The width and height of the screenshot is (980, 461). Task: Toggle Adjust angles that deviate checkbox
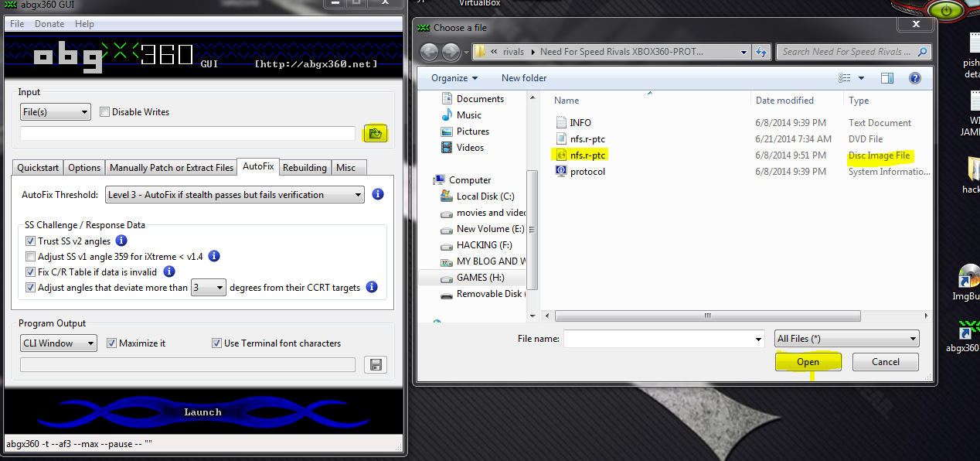click(31, 288)
